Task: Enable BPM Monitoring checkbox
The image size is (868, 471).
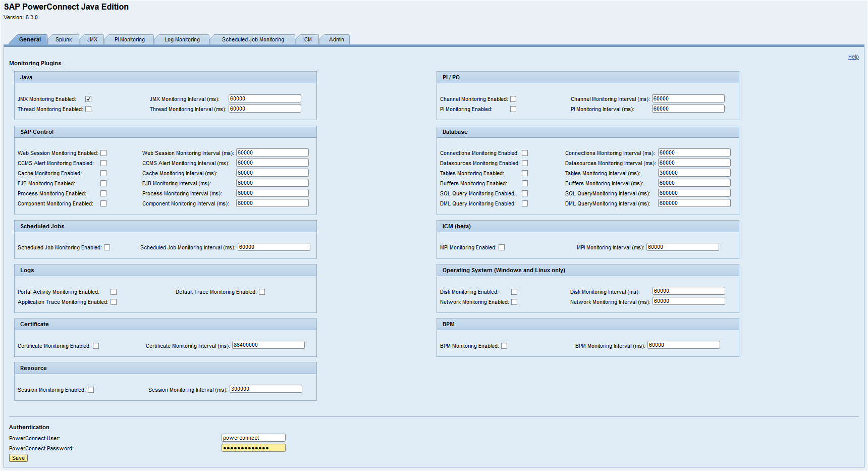Action: click(504, 346)
